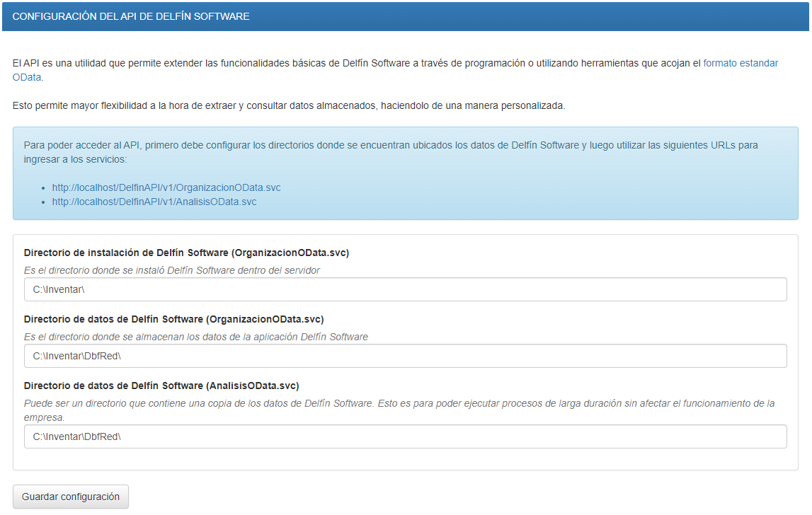
Task: Open the AnalisisOData.svc service URL
Action: pyautogui.click(x=154, y=202)
